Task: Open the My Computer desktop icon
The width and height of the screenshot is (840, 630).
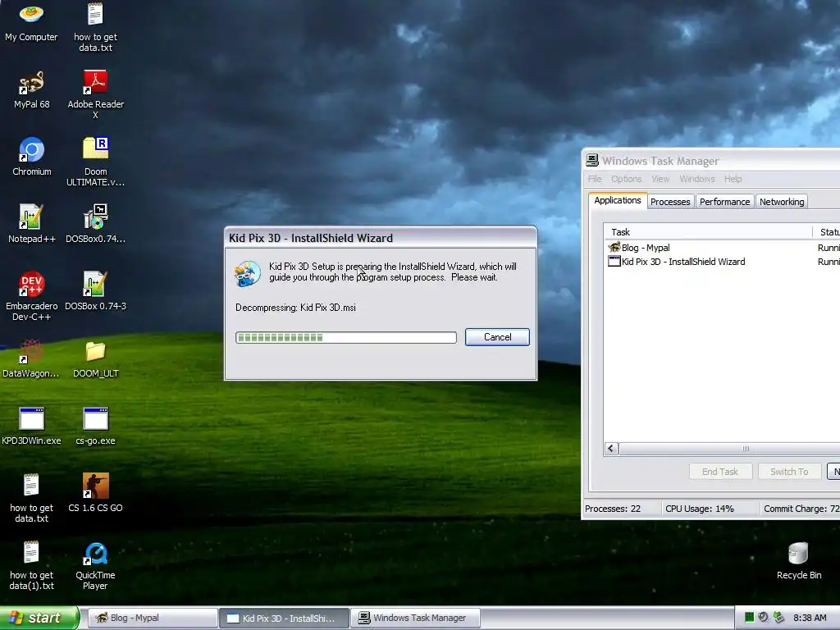Action: coord(31,21)
